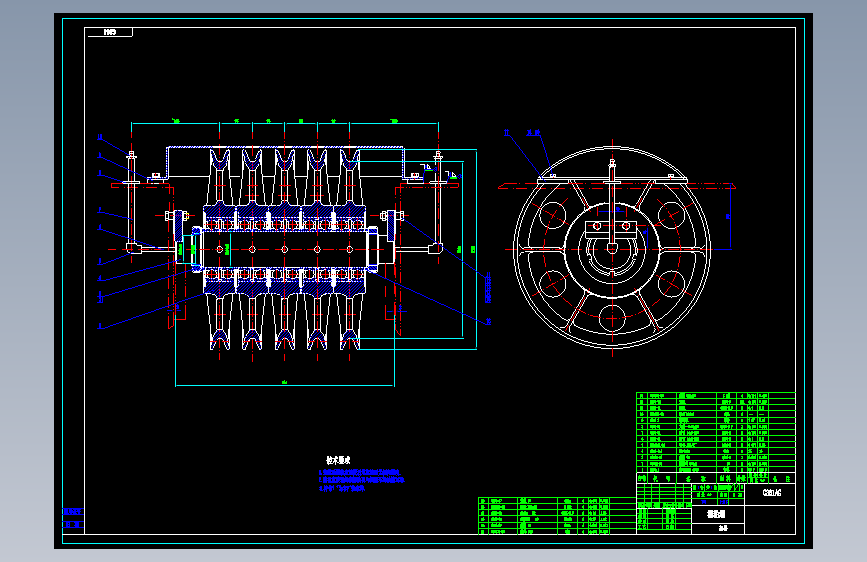867x562 pixels.
Task: Click the small label box at top-left of frame
Action: coord(109,32)
